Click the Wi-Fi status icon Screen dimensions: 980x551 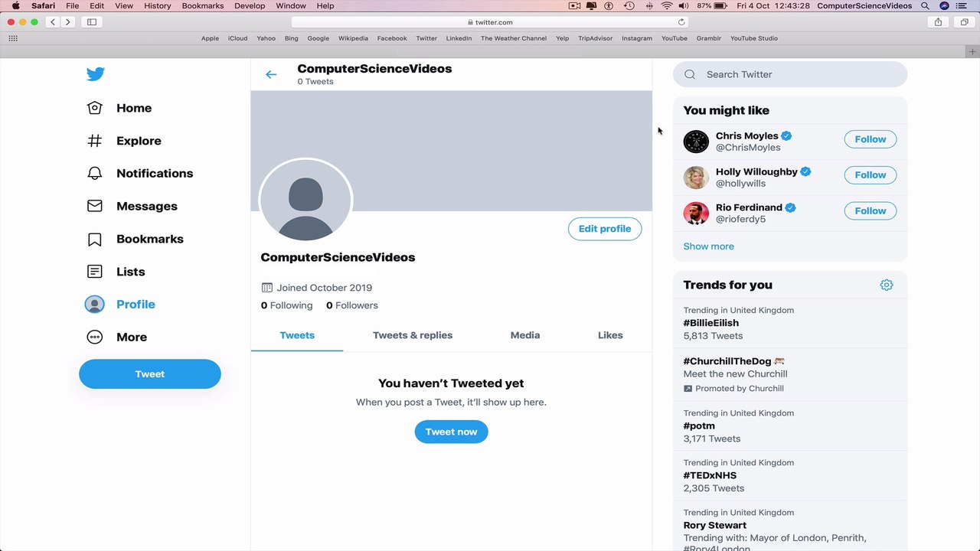[667, 5]
